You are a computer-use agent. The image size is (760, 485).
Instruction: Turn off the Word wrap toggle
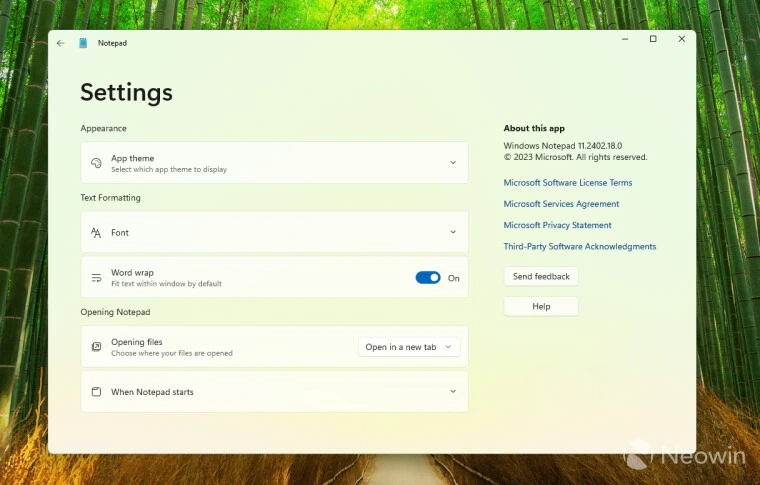pos(428,278)
